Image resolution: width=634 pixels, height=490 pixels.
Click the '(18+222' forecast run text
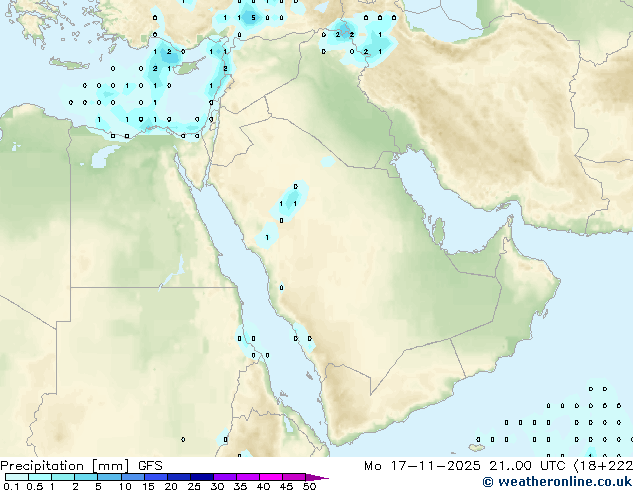602,466
